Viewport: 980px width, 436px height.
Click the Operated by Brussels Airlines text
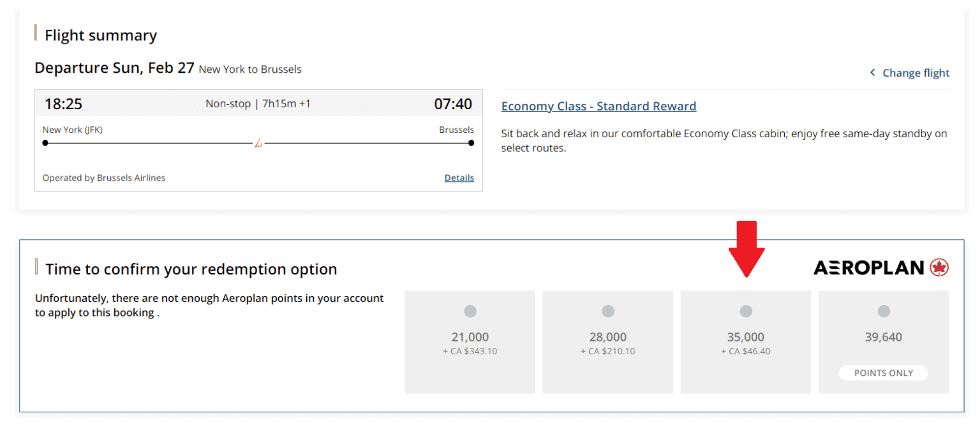pos(103,177)
